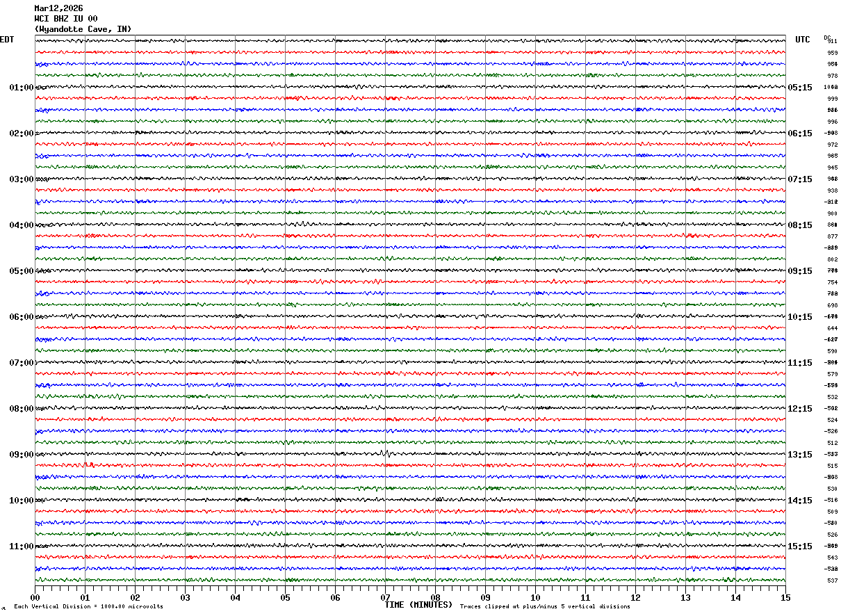
Task: Click the UTC timezone header
Action: click(x=803, y=40)
